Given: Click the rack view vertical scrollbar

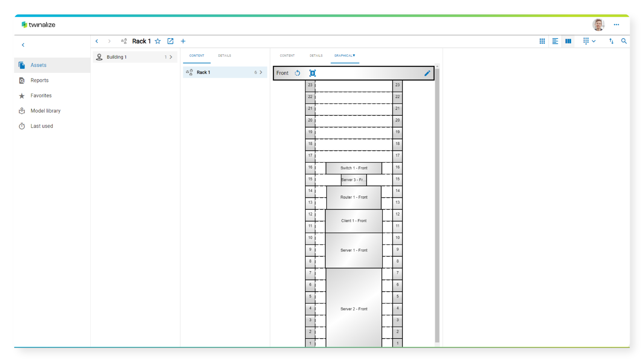Looking at the screenshot, I should [437, 203].
